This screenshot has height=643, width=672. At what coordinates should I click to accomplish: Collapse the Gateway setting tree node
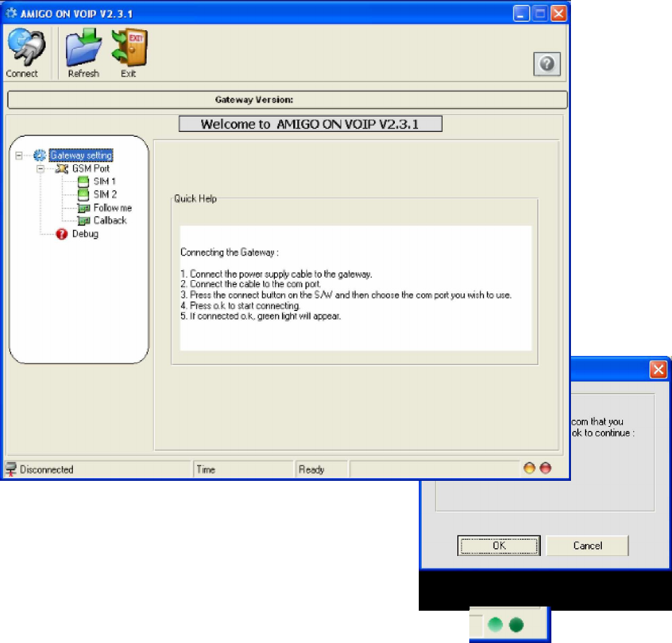(19, 155)
